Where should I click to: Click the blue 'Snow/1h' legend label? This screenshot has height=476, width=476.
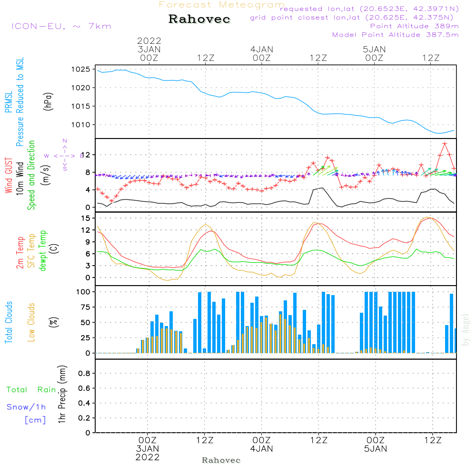click(x=26, y=407)
